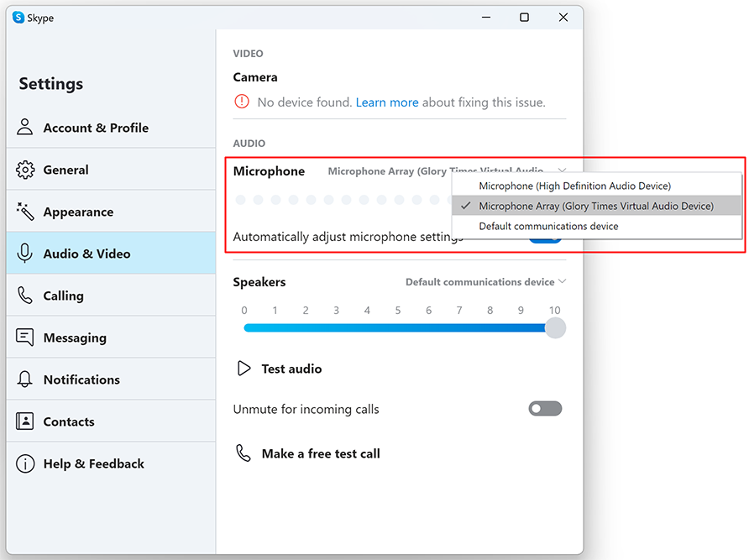Viewport: 749px width, 560px height.
Task: Select Microphone Array (Glory Times Virtual Audio Device)
Action: point(597,206)
